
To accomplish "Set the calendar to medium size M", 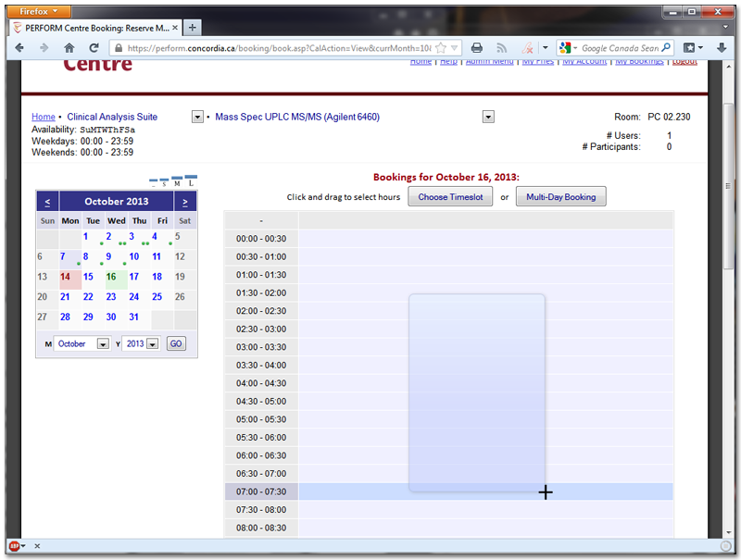I will pos(177,181).
